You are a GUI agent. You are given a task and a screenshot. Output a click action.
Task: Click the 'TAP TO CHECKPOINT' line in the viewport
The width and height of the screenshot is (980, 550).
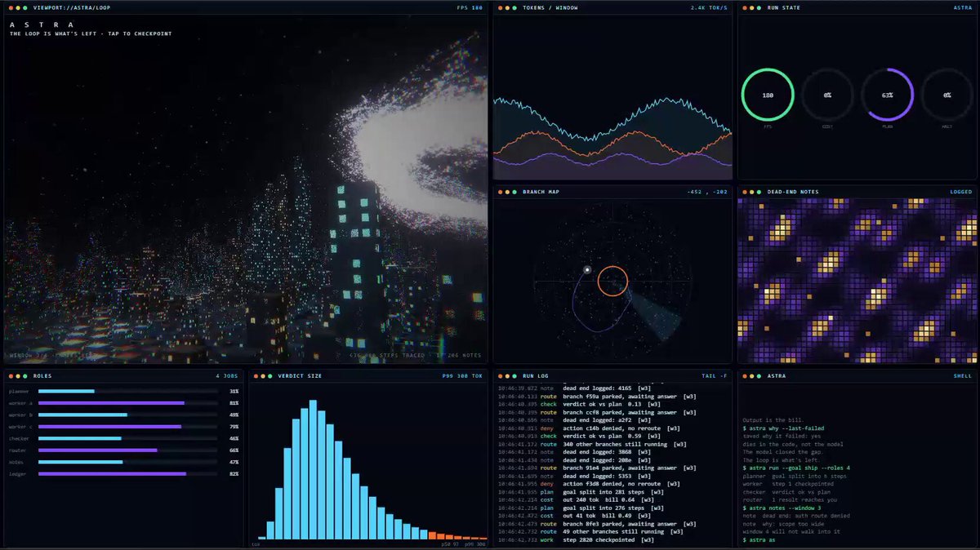pyautogui.click(x=91, y=33)
